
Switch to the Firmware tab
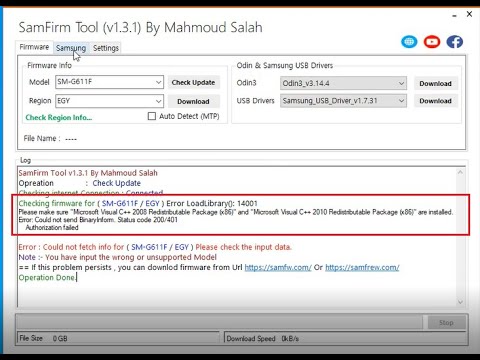(34, 47)
